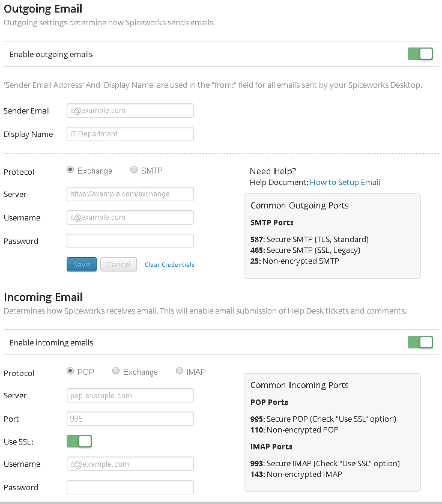Click the Cancel button

click(x=118, y=264)
